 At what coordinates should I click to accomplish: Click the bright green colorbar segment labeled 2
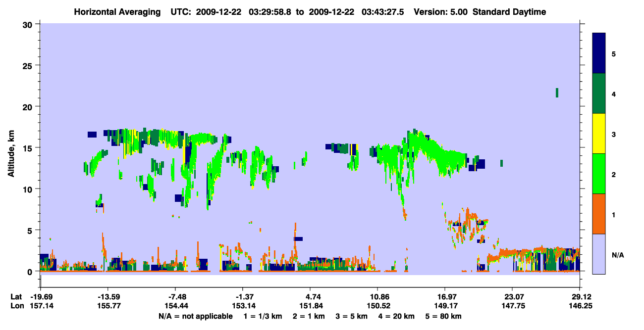[599, 174]
